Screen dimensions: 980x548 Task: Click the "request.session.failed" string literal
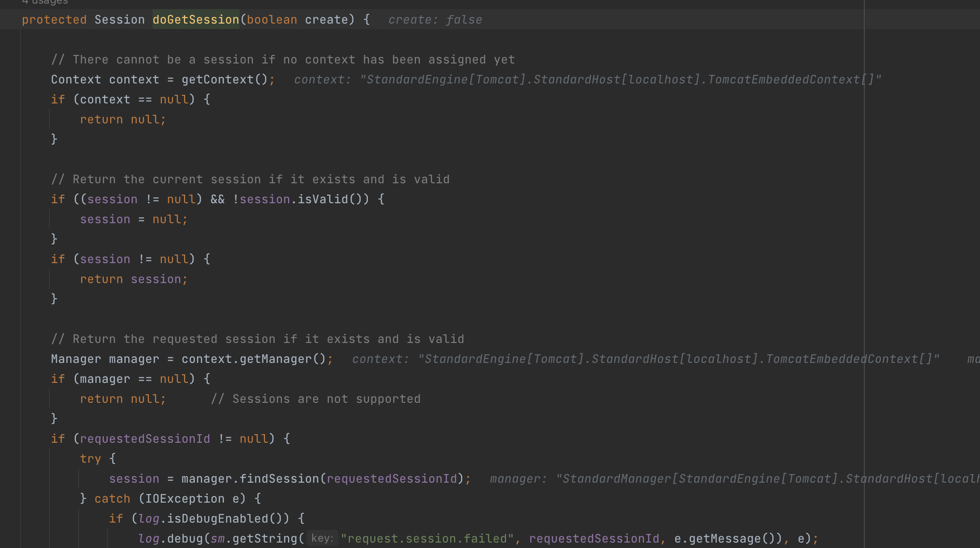tap(427, 538)
